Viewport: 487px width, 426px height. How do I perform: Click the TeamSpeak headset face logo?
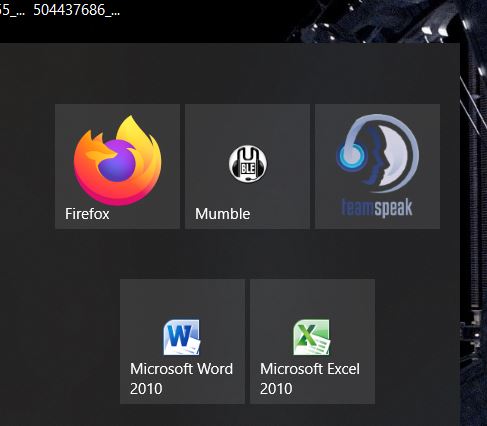[377, 153]
